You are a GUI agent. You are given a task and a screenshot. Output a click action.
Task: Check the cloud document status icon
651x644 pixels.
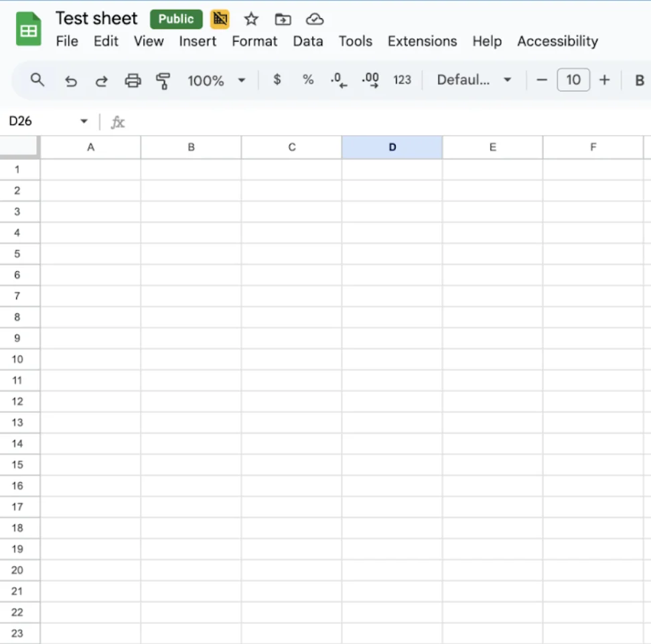315,19
